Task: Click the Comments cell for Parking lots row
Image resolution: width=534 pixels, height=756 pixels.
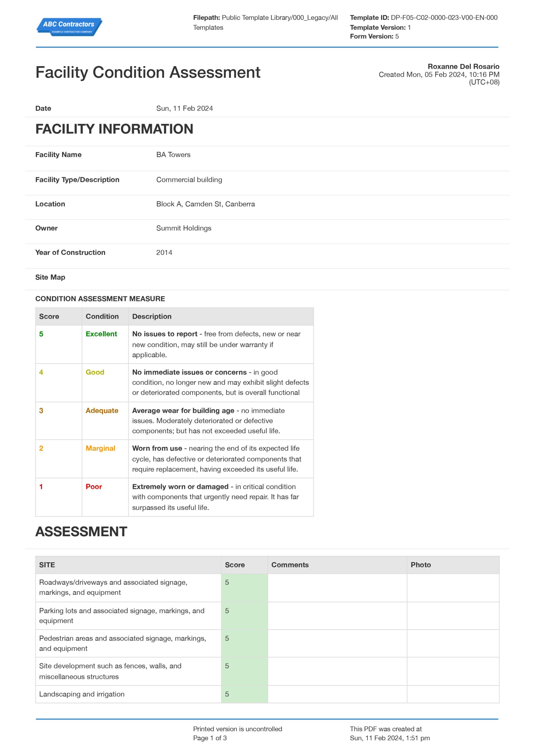Action: (337, 616)
